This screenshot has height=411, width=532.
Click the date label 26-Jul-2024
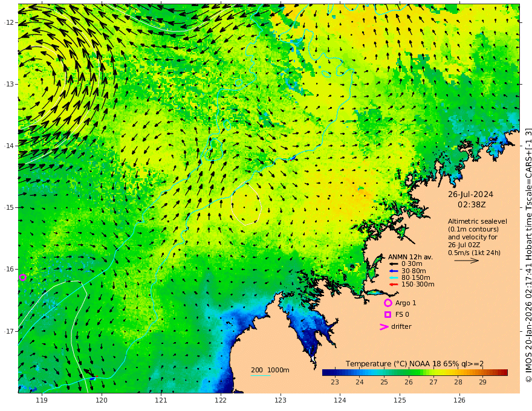click(470, 194)
